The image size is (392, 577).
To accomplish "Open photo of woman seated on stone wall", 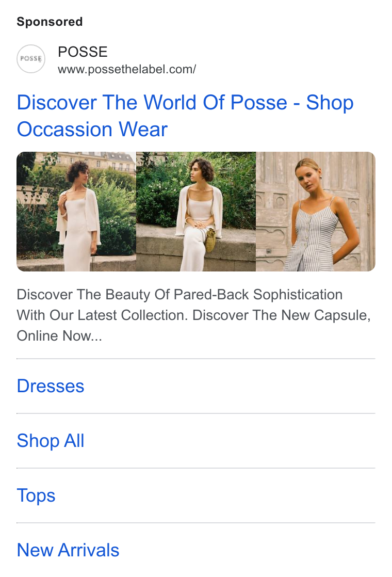I will click(x=196, y=212).
